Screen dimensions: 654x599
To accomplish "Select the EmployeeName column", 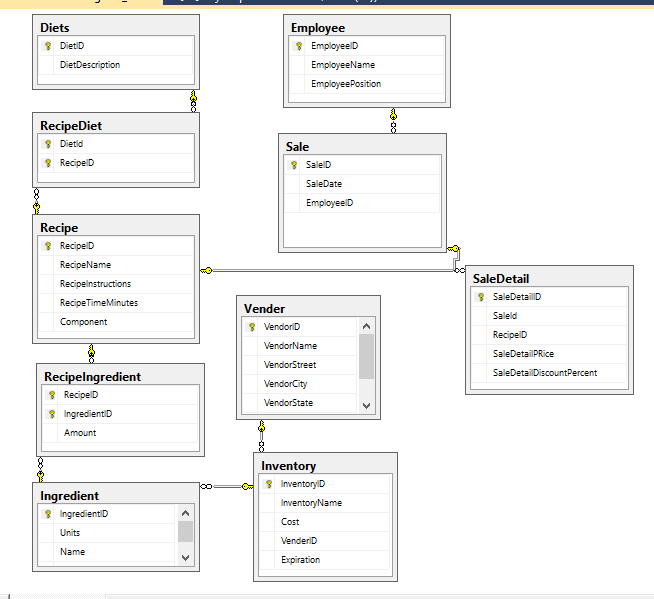I will point(367,65).
